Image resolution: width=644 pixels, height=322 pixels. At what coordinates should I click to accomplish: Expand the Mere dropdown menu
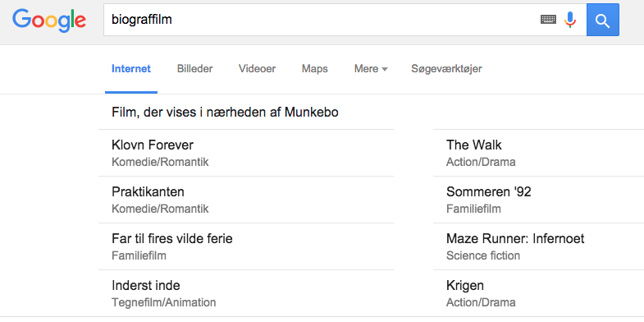click(371, 69)
